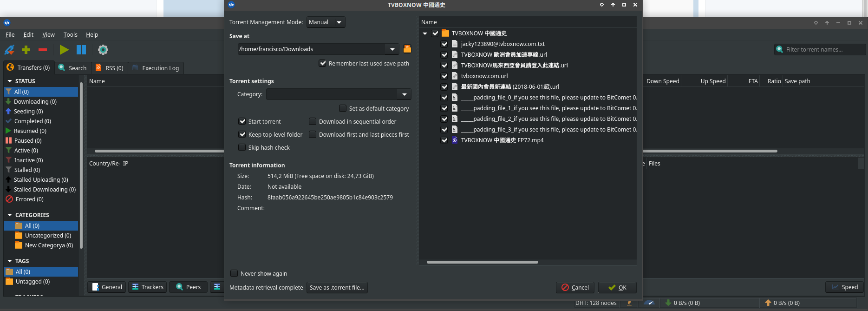The height and width of the screenshot is (311, 868).
Task: Open the Category dropdown
Action: pyautogui.click(x=339, y=94)
